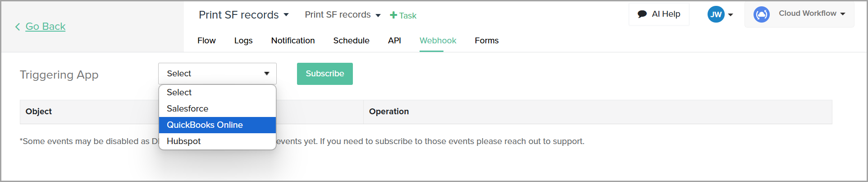Open the Forms tab
Viewport: 868px width, 182px height.
tap(487, 41)
